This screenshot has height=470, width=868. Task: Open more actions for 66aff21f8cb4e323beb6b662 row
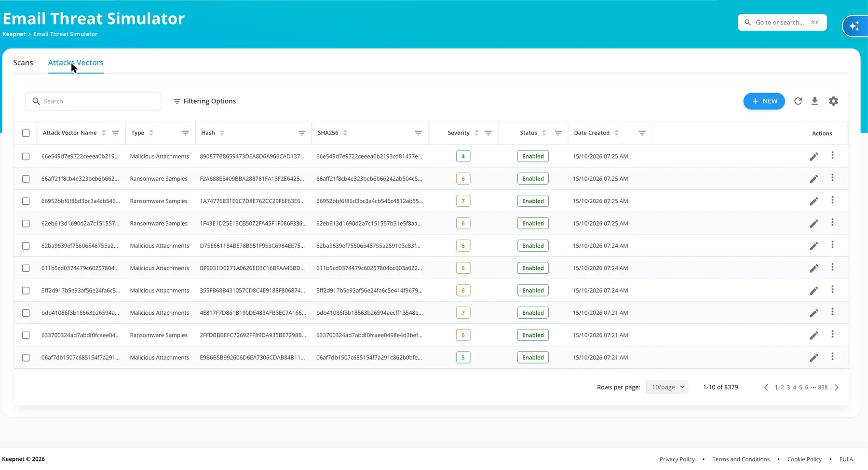click(832, 178)
